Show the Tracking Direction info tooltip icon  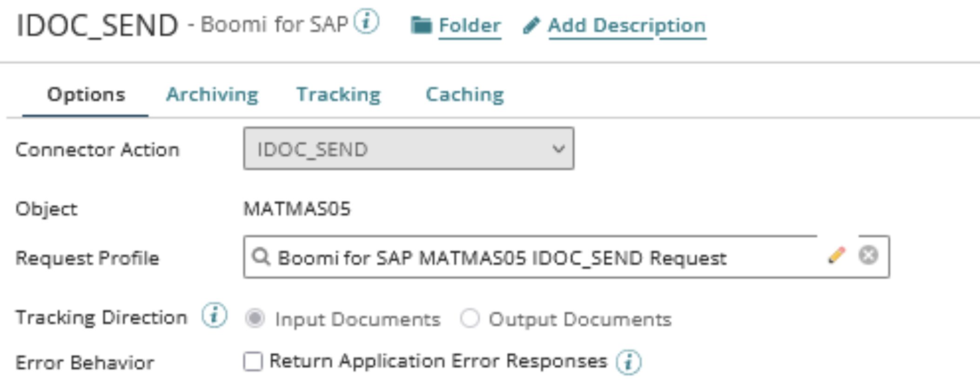pos(214,316)
